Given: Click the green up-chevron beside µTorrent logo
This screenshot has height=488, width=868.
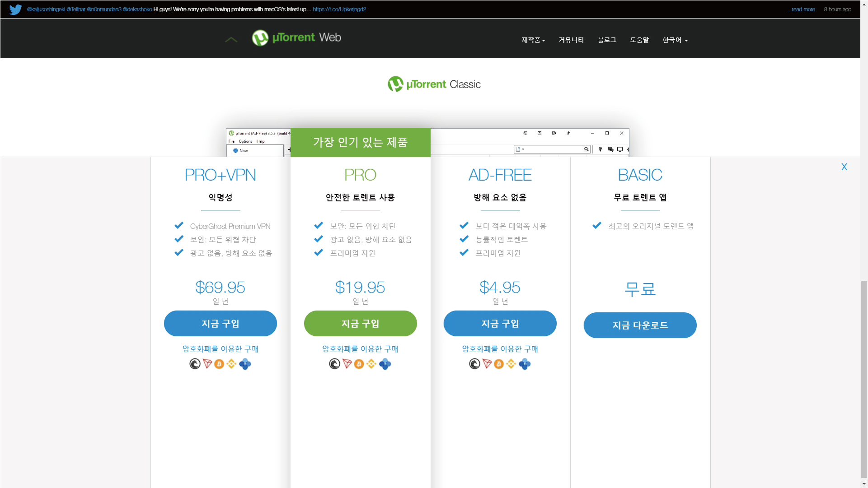Looking at the screenshot, I should point(231,40).
